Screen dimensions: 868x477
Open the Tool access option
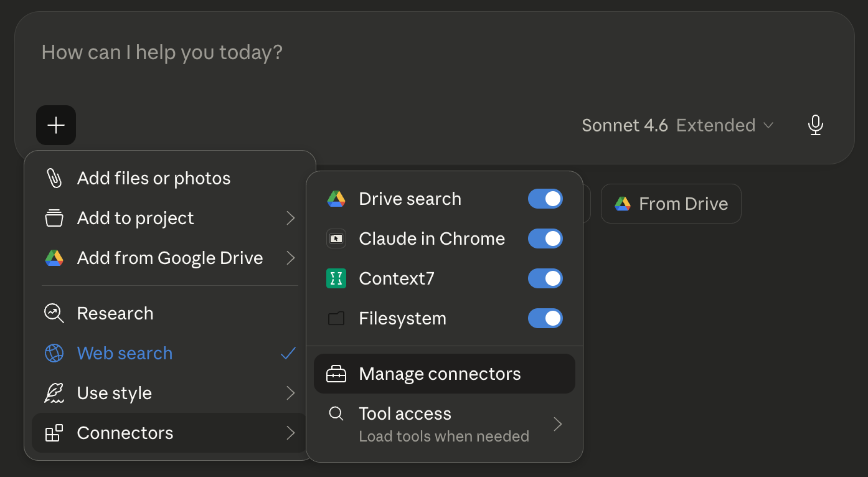(x=445, y=424)
